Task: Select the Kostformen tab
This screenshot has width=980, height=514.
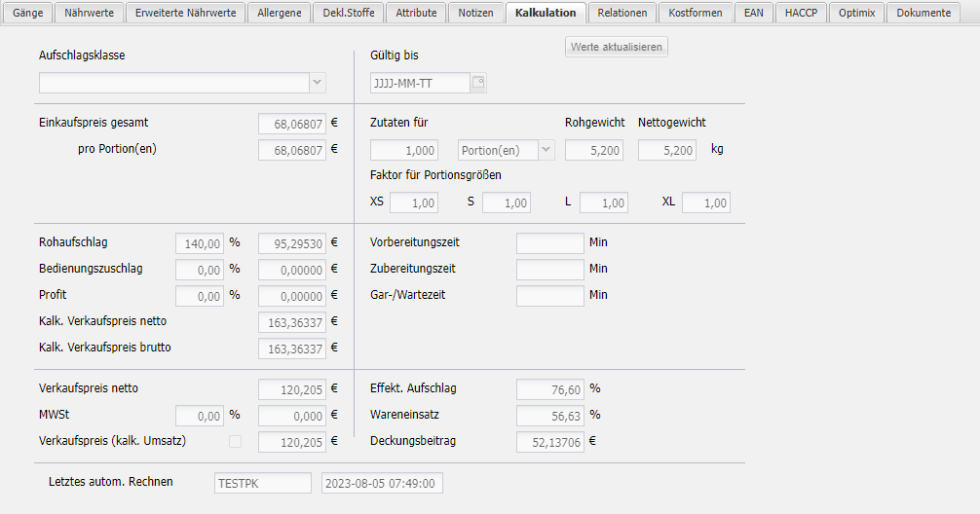Action: [x=695, y=13]
